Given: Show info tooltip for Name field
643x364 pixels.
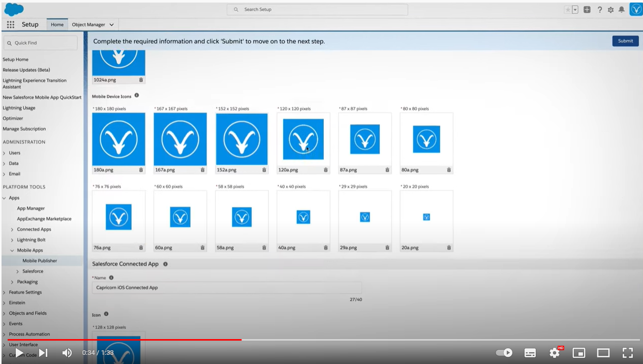Looking at the screenshot, I should coord(111,278).
